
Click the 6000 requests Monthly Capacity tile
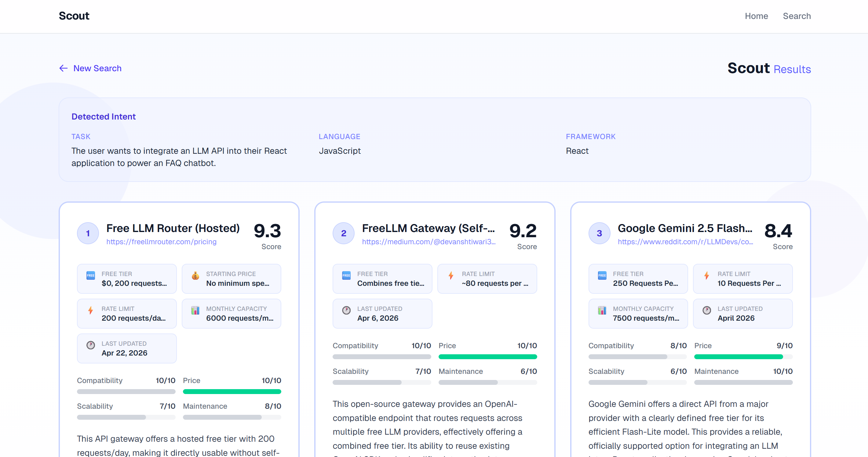[231, 314]
